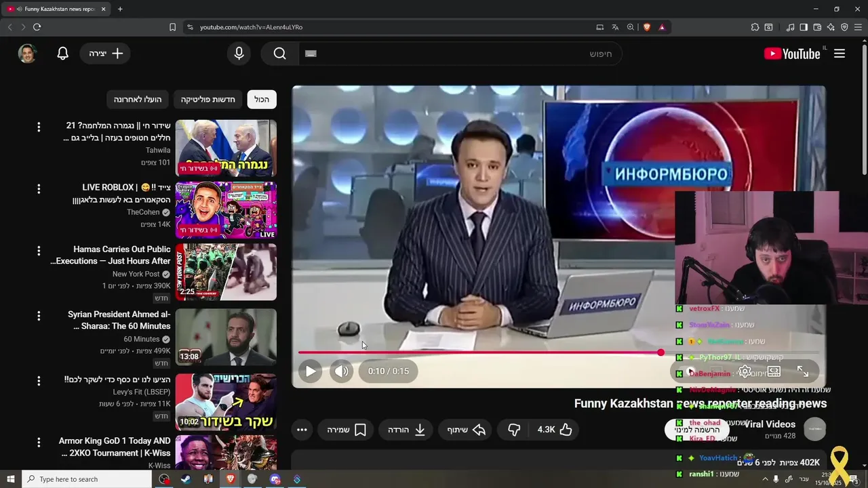Open the LIVE ROBLOX TheCohen thumbnail
This screenshot has height=488, width=868.
coord(226,210)
